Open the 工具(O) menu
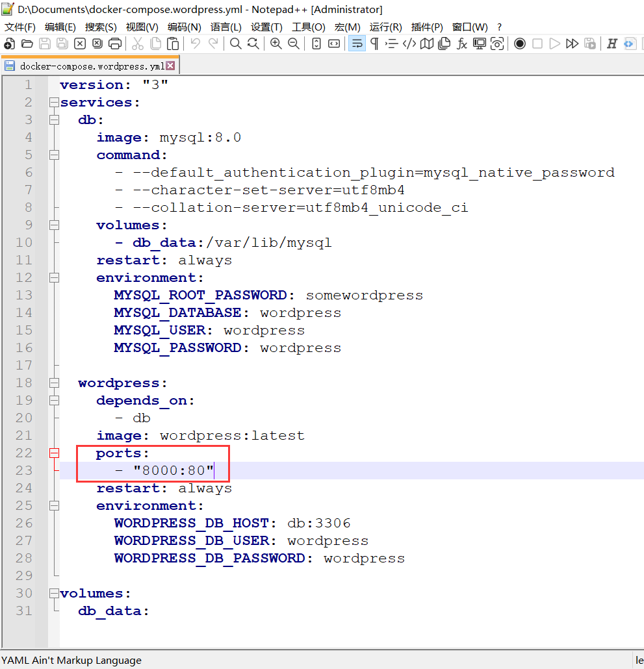The height and width of the screenshot is (669, 644). click(x=309, y=27)
